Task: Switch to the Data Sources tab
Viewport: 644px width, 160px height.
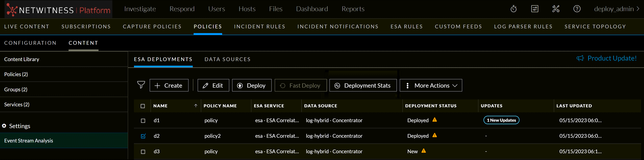Action: tap(227, 59)
